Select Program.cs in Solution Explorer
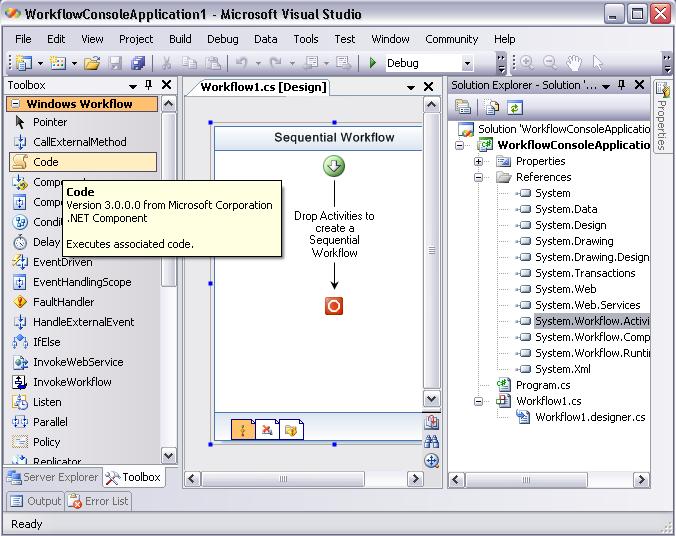This screenshot has width=676, height=536. (x=543, y=385)
